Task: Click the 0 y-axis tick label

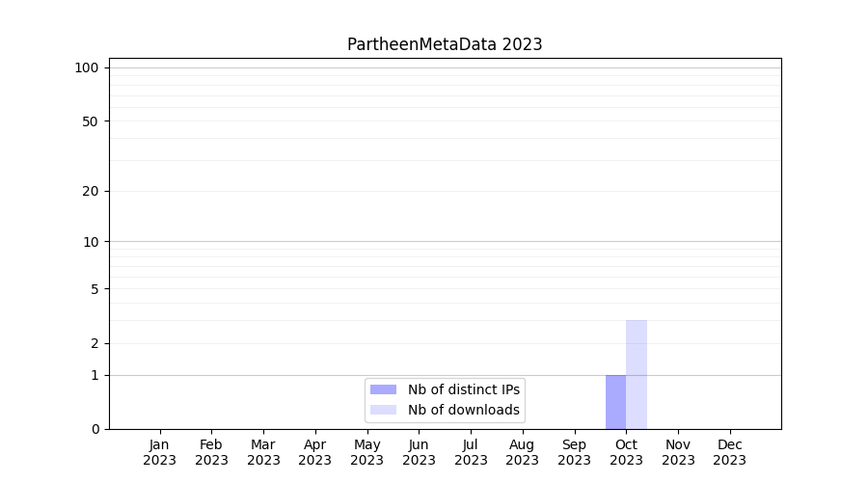Action: pos(94,429)
